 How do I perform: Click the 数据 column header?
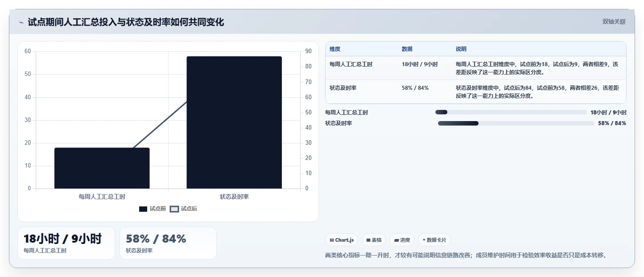pos(407,49)
